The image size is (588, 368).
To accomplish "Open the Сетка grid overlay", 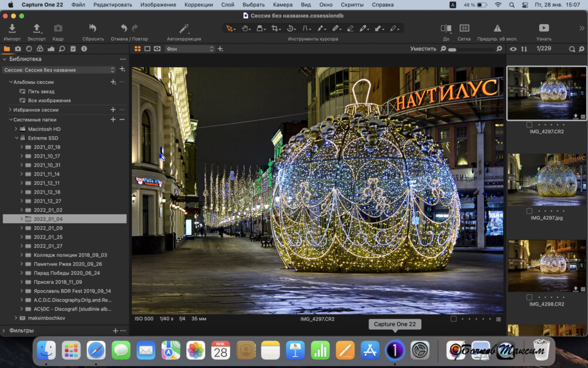I will (464, 28).
